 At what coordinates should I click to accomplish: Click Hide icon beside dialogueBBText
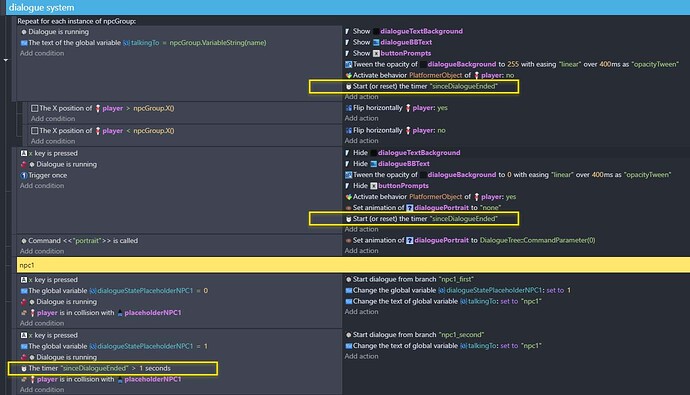[348, 164]
